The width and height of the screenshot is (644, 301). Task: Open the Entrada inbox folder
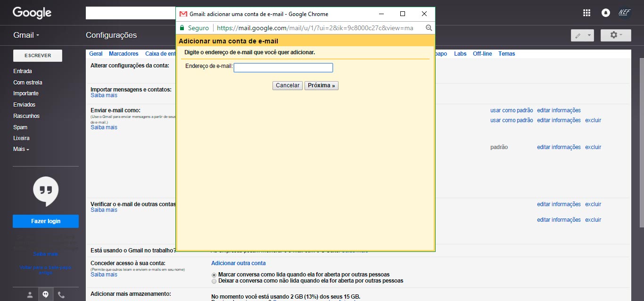coord(23,71)
